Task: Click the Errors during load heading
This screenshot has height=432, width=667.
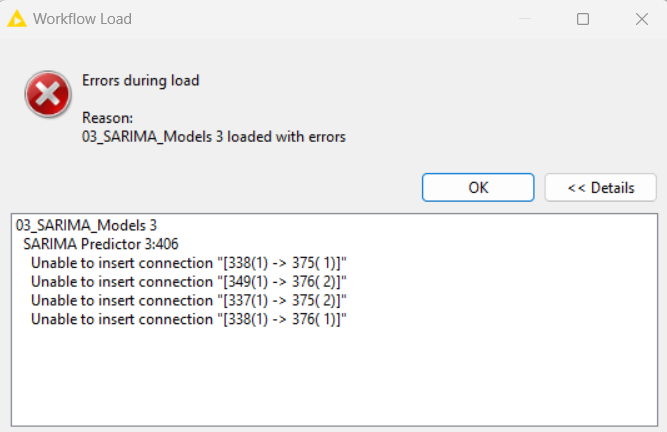Action: click(x=140, y=80)
